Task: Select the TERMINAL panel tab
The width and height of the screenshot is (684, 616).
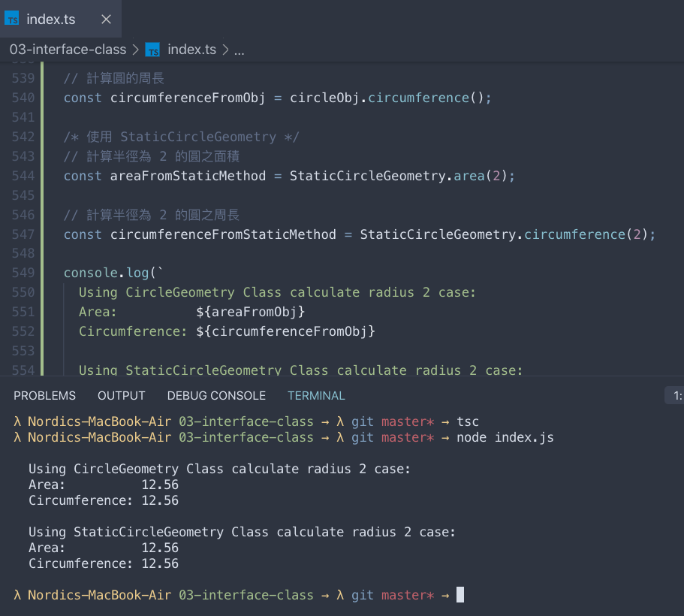Action: (316, 396)
